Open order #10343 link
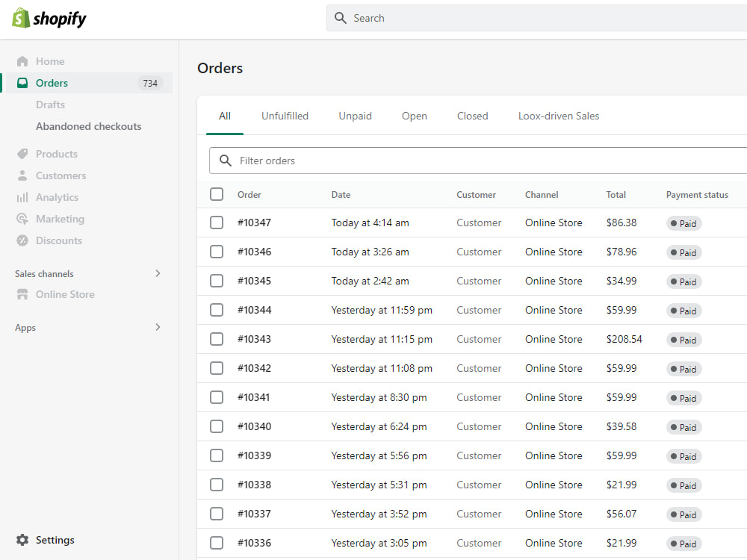 (x=255, y=339)
